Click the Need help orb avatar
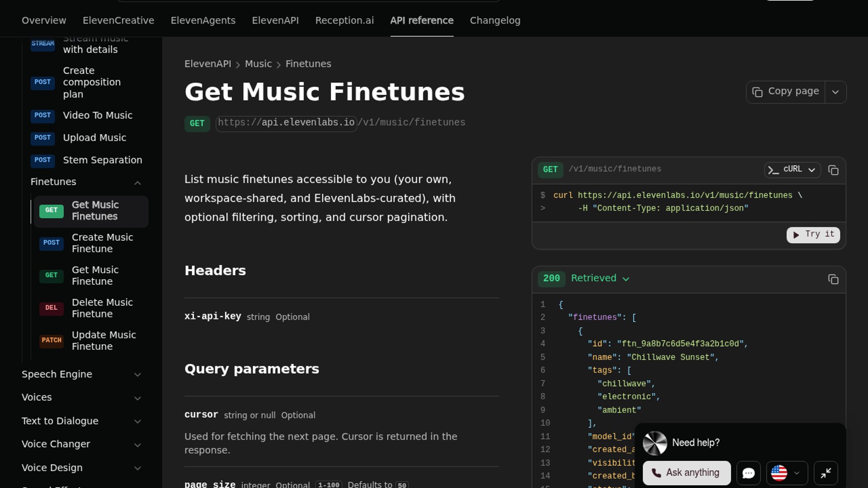Viewport: 868px width, 488px height. pyautogui.click(x=655, y=443)
